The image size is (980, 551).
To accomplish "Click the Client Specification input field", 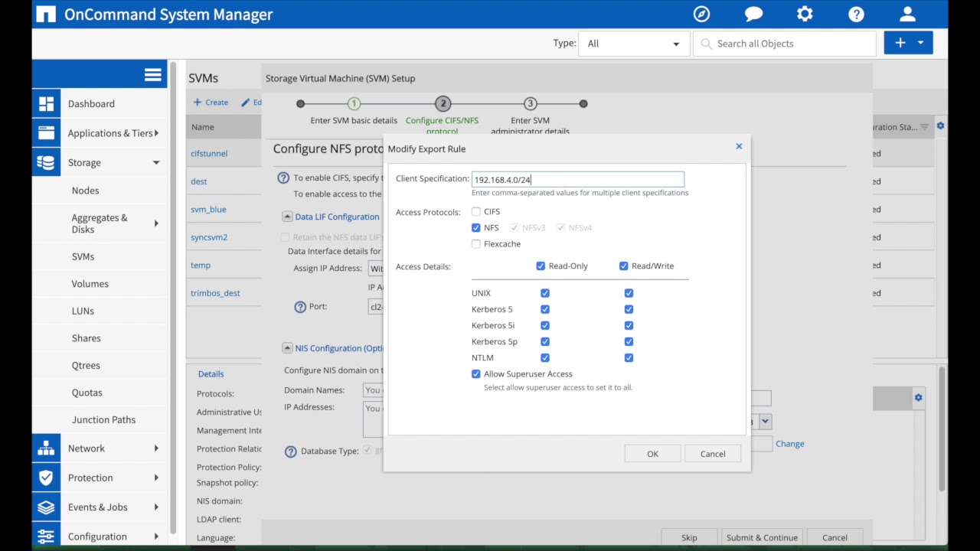I will pos(578,179).
